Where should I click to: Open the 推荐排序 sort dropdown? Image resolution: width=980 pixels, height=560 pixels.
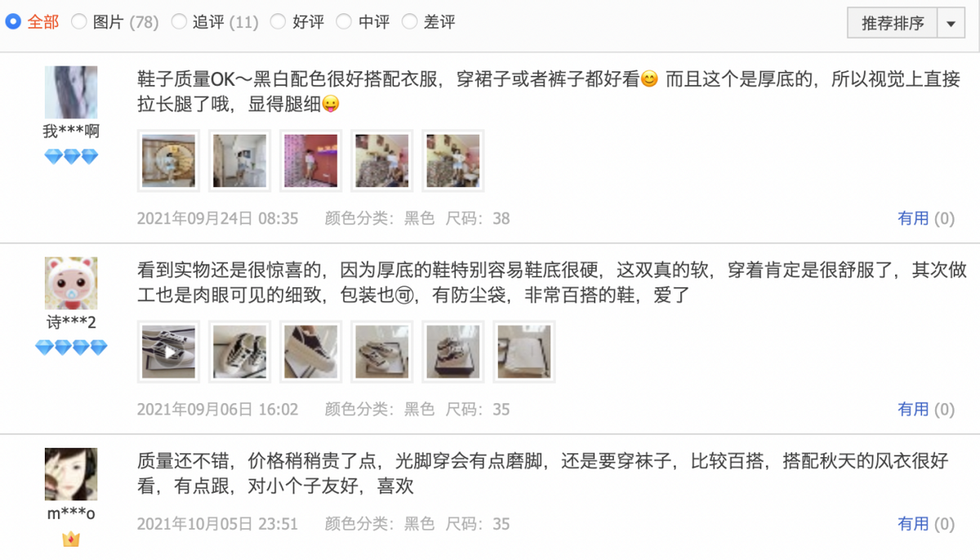tap(893, 24)
